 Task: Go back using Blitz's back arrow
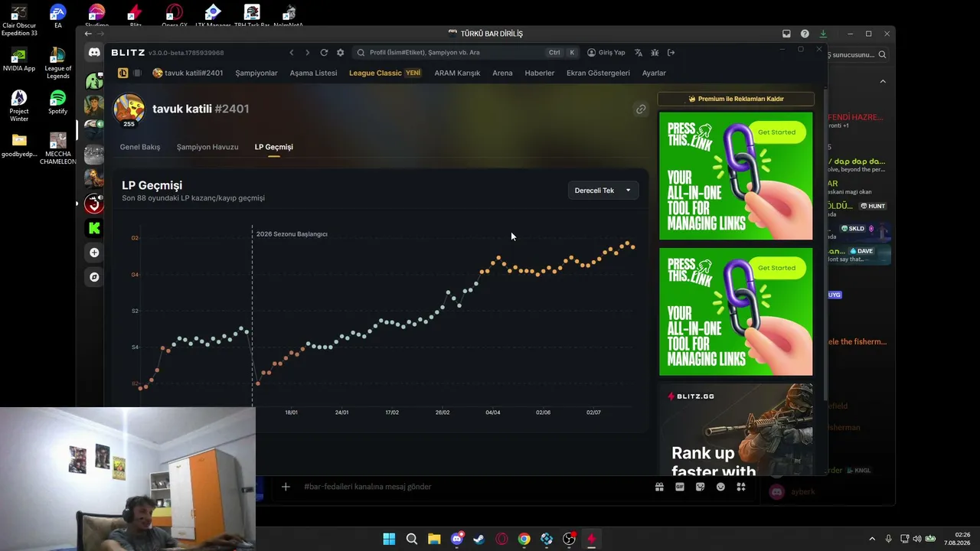(292, 53)
